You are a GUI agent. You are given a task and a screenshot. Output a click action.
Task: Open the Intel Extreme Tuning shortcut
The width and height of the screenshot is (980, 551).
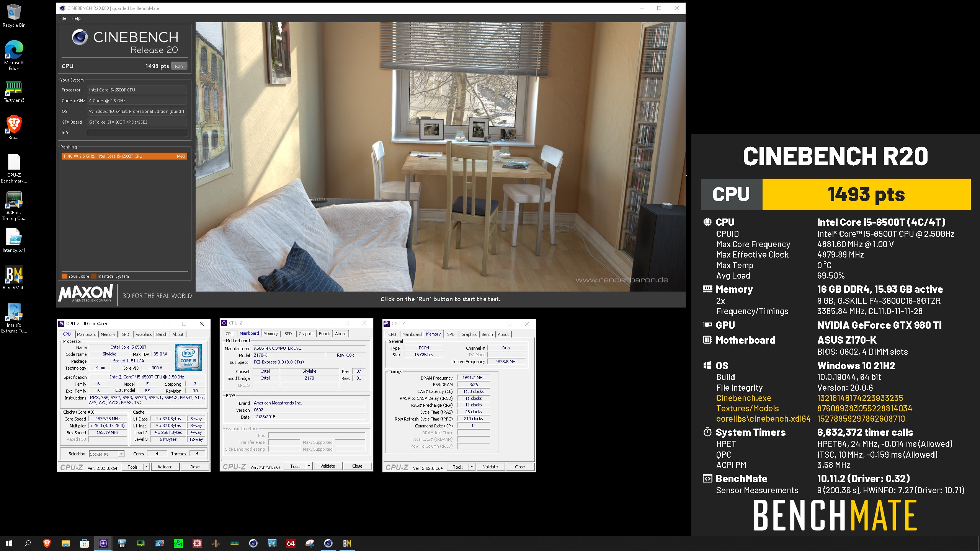pos(14,318)
